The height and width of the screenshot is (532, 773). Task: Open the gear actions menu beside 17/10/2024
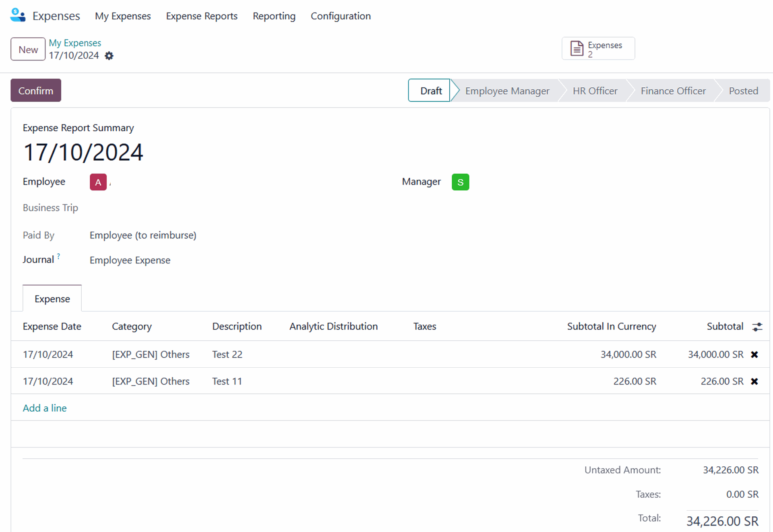coord(109,56)
